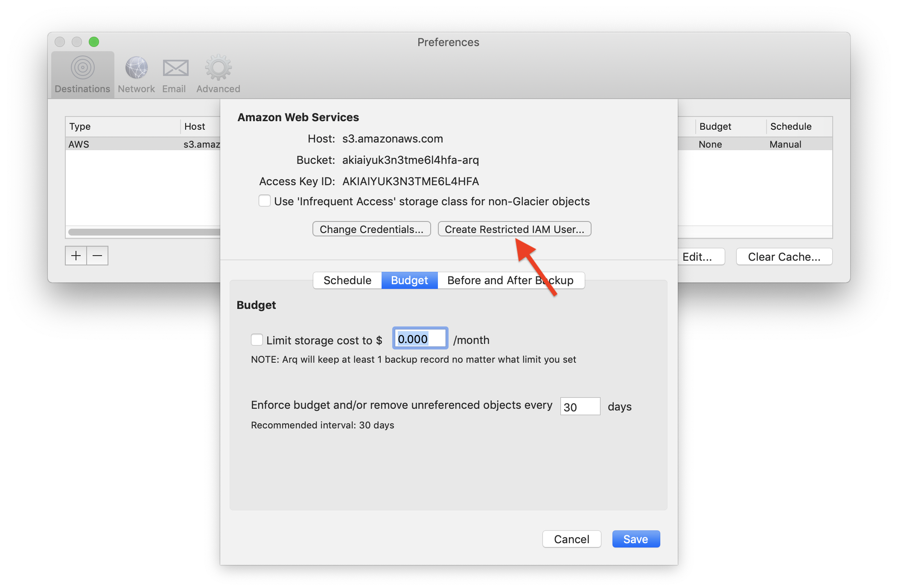Open the Advanced preferences pane
This screenshot has width=898, height=588.
(218, 75)
